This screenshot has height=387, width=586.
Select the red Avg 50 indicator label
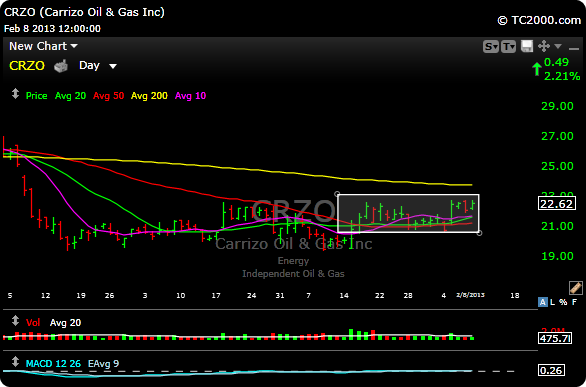pyautogui.click(x=108, y=96)
